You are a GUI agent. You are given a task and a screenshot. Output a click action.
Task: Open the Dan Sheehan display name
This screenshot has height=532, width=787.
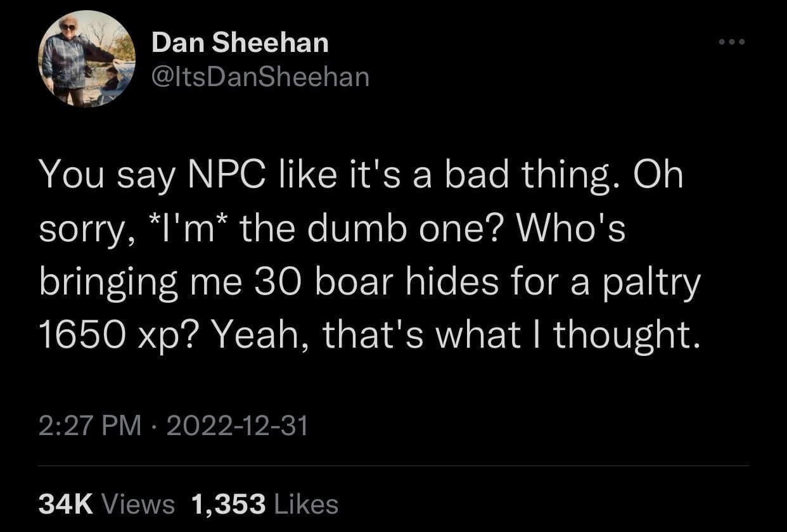click(x=240, y=43)
